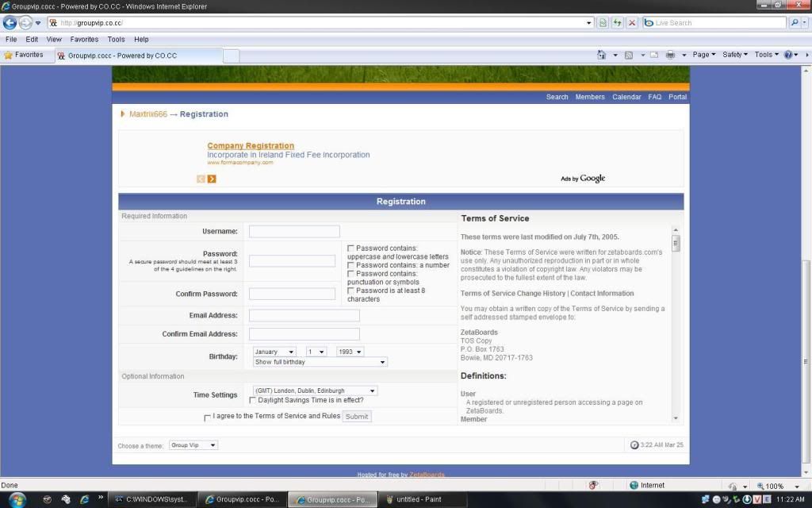Open the Choose a theme dropdown

coord(193,445)
